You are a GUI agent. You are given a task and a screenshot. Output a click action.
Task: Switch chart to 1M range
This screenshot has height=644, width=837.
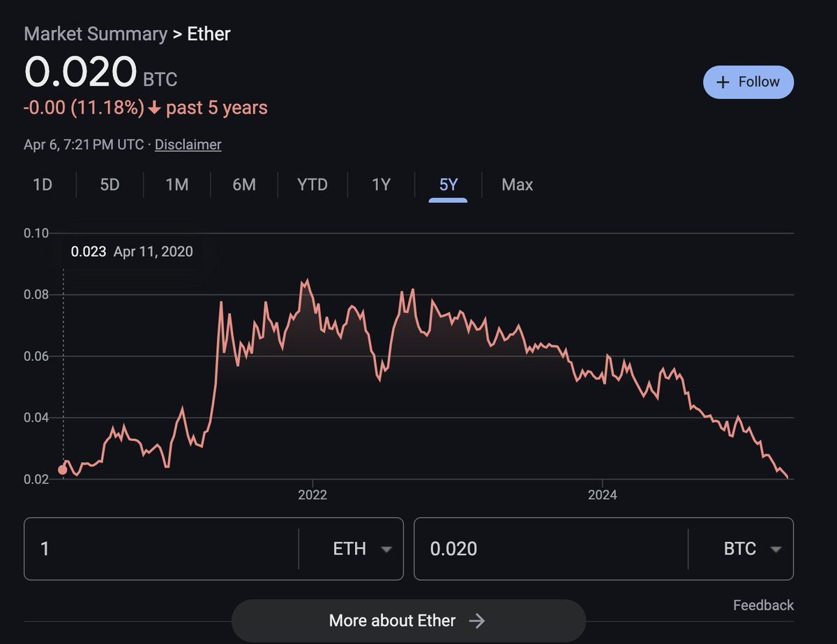[177, 185]
